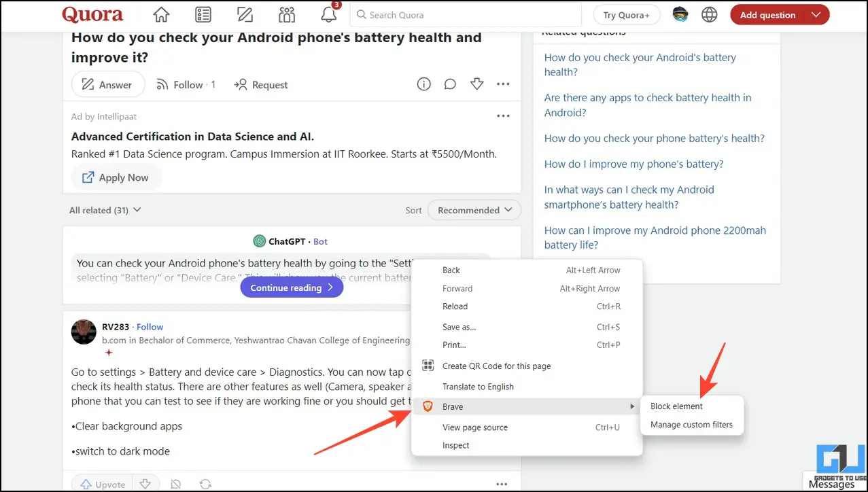Select Block element in the Brave submenu
The image size is (868, 492).
(692, 406)
